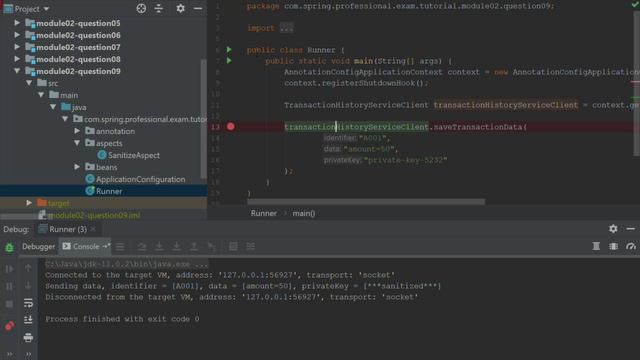The image size is (640, 360).
Task: Click console down arrow icon
Action: click(28, 285)
